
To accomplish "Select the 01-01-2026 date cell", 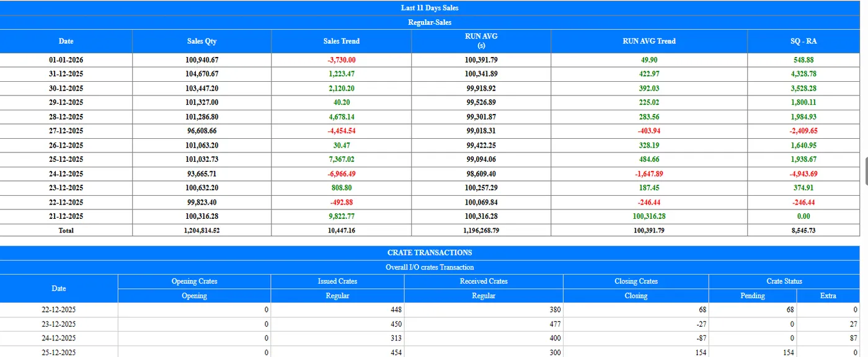I will (x=66, y=60).
